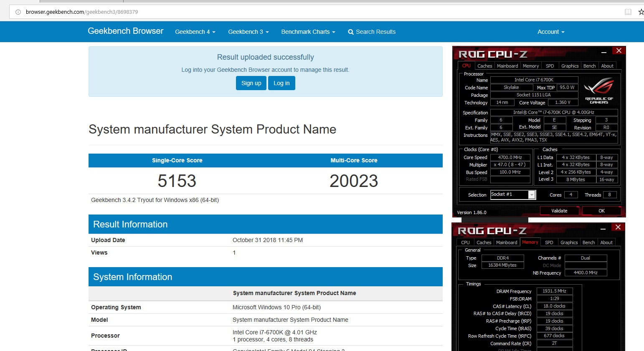This screenshot has width=644, height=351.
Task: Minimize the lower ROG CPU-Z Memory window
Action: point(603,229)
